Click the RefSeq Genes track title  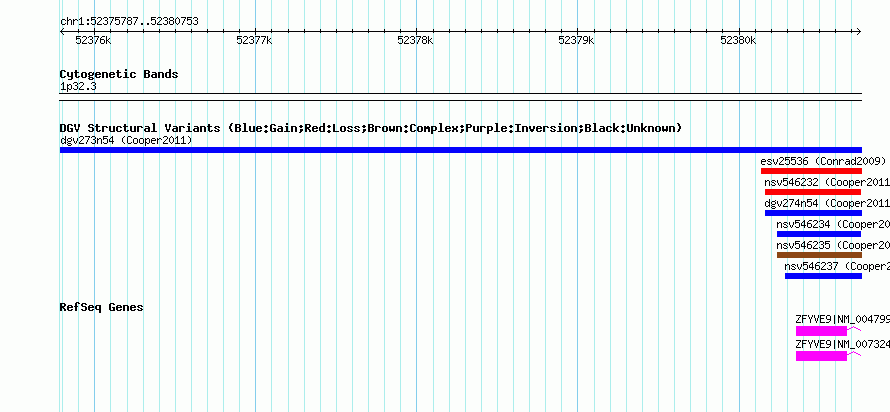(x=102, y=307)
